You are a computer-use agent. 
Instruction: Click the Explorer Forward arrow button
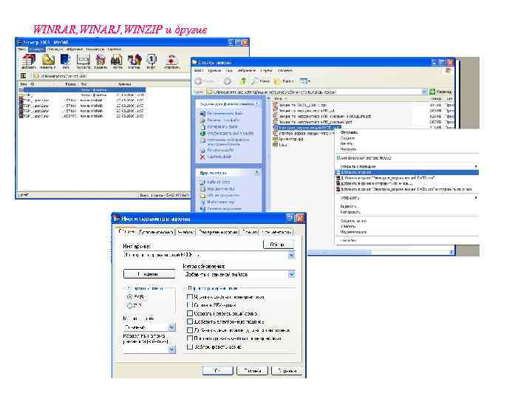pyautogui.click(x=228, y=81)
